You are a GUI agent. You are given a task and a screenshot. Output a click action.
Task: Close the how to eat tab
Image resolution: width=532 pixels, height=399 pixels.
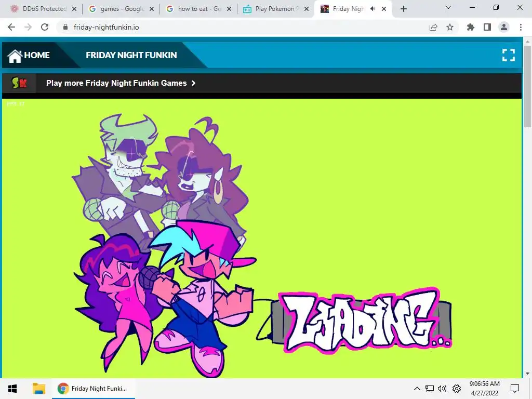(229, 9)
